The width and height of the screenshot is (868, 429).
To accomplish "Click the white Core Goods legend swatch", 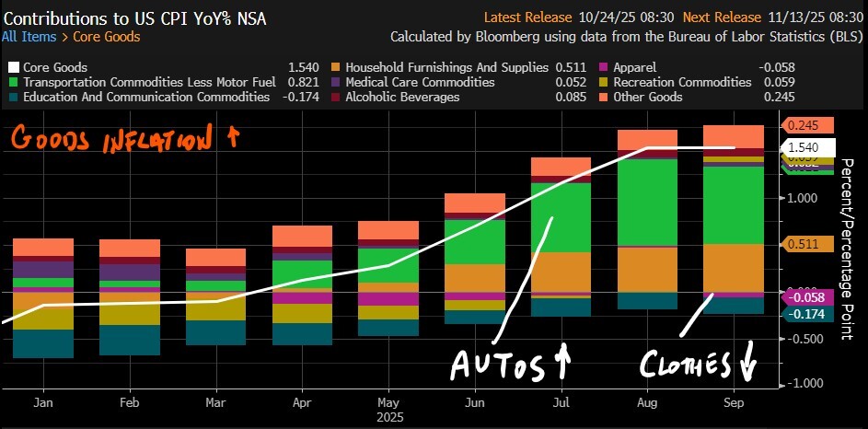I will pos(14,67).
